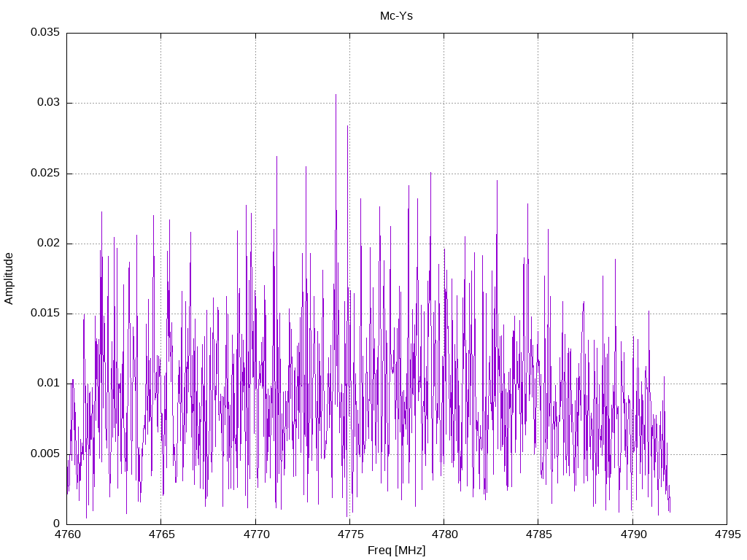Click the x-axis label Freq [MHz]

pyautogui.click(x=396, y=551)
